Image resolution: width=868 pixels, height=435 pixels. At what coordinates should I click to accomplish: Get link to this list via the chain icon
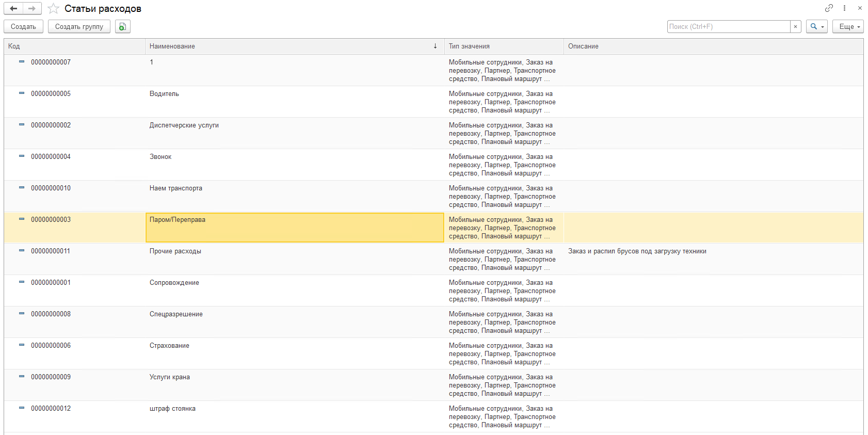829,8
